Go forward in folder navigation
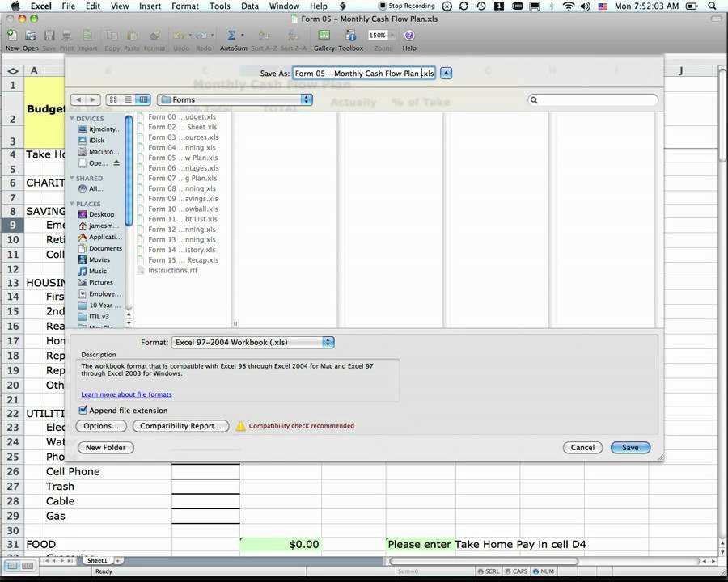 pyautogui.click(x=93, y=99)
